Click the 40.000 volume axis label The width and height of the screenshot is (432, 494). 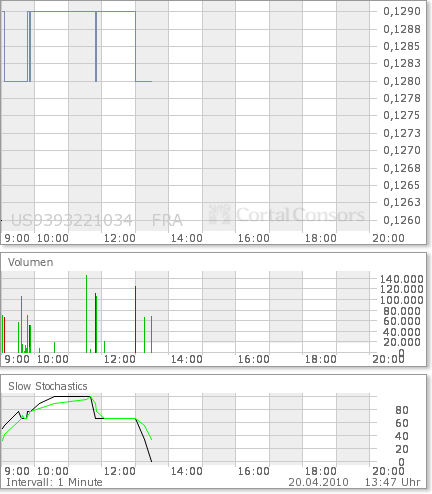pos(403,332)
